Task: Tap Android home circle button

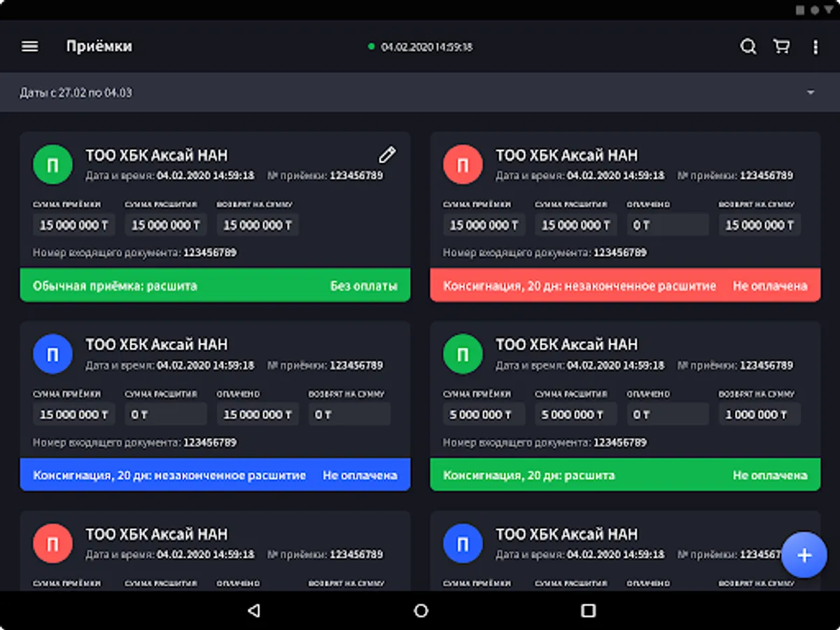Action: pyautogui.click(x=421, y=610)
